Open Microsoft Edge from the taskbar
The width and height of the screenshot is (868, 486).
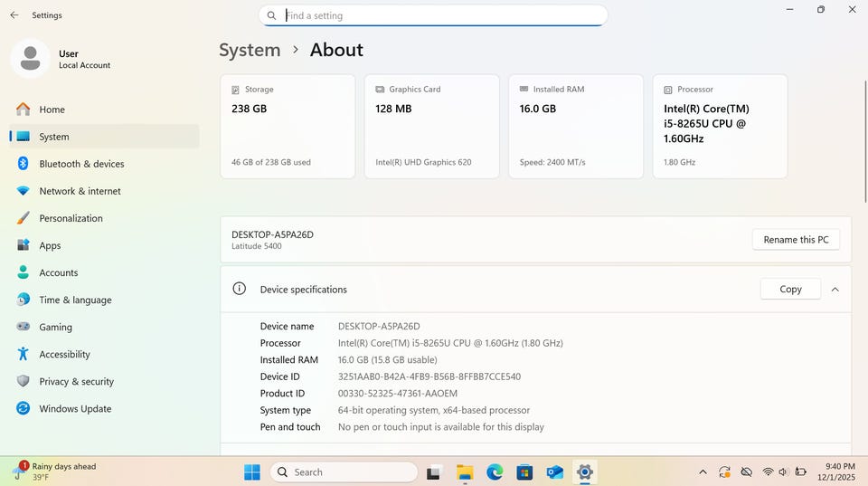495,472
